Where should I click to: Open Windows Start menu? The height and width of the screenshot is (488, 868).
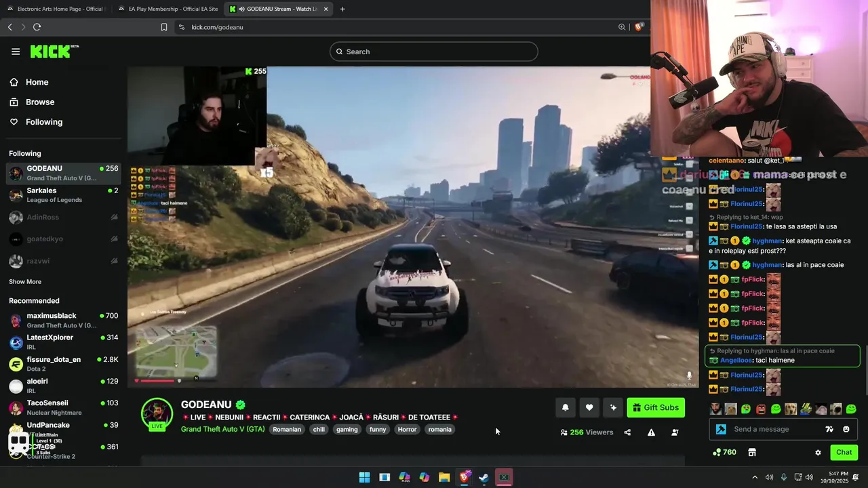point(364,477)
